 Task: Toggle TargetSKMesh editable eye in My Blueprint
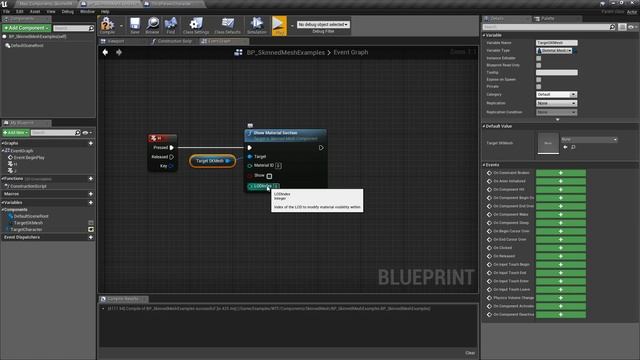pyautogui.click(x=91, y=223)
